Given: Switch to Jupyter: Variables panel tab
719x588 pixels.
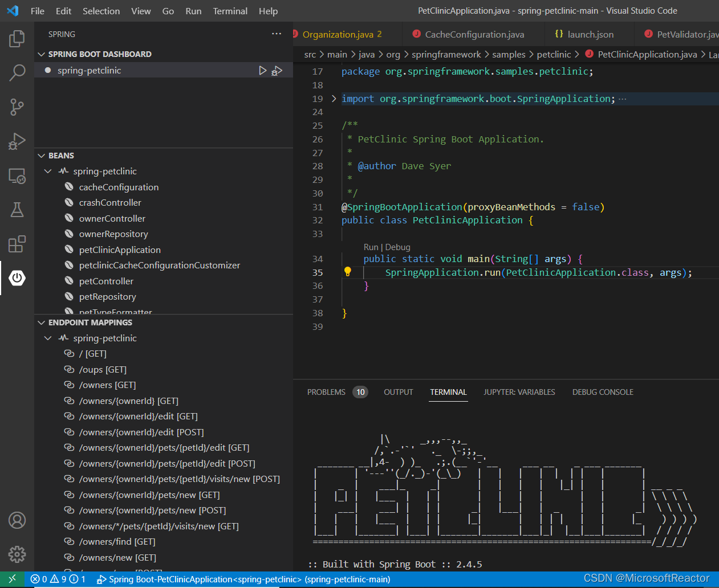Looking at the screenshot, I should coord(519,392).
